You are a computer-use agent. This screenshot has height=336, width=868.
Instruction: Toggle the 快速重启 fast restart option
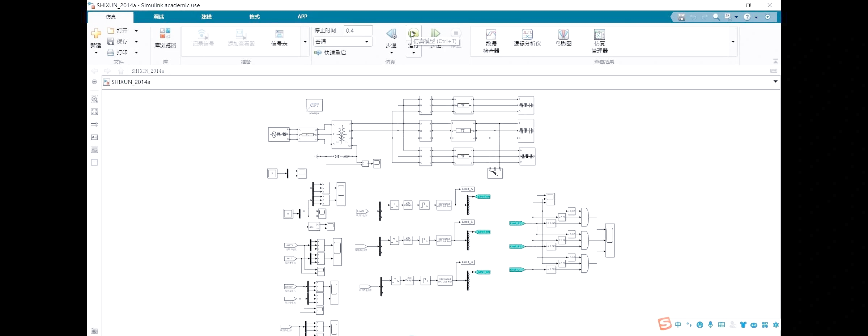330,53
